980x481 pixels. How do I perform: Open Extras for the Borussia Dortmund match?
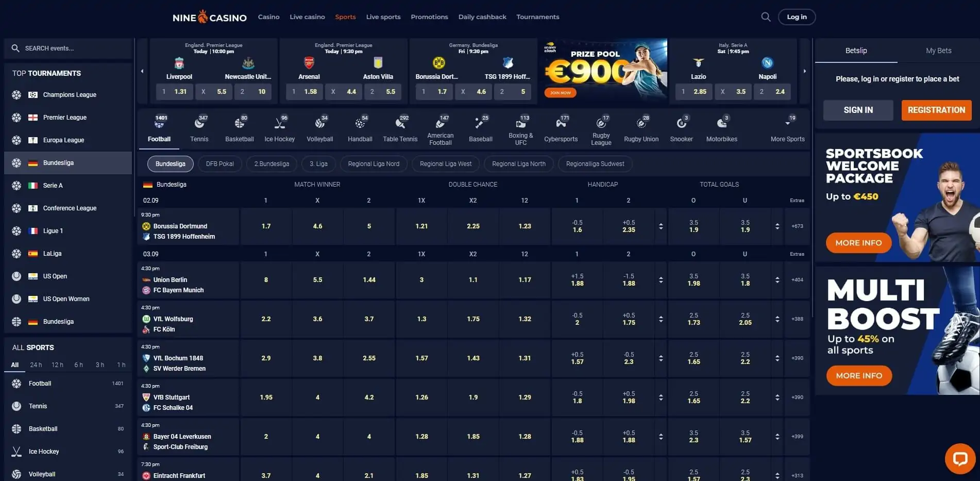[797, 226]
